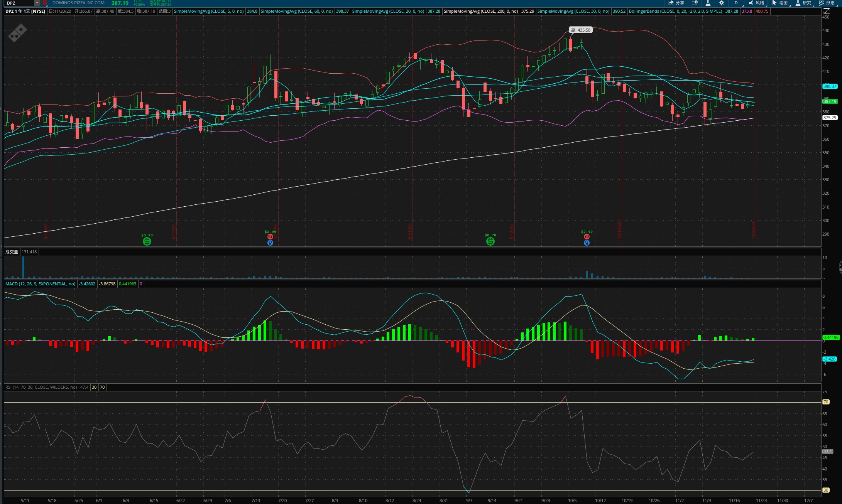This screenshot has width=842, height=504.
Task: Click the 10/5 date on time axis
Action: pos(573,501)
